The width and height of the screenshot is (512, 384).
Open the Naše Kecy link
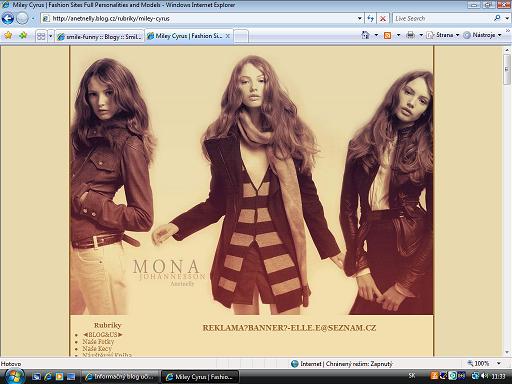tap(97, 348)
